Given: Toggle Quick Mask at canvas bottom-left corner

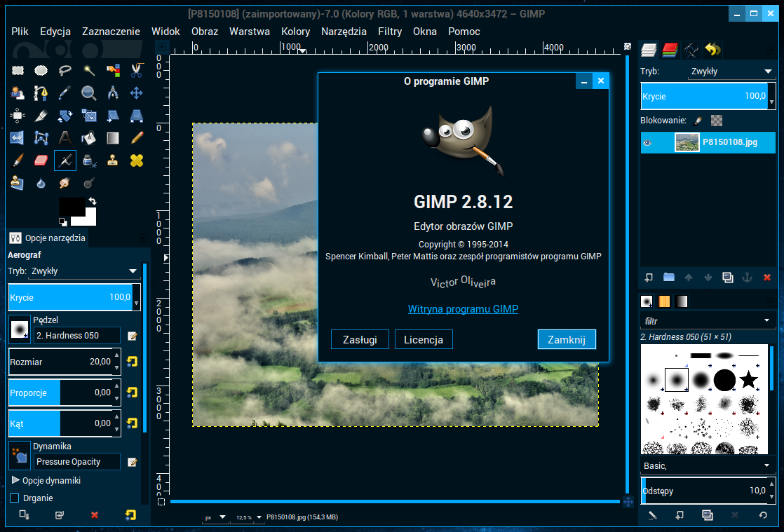Looking at the screenshot, I should point(161,502).
